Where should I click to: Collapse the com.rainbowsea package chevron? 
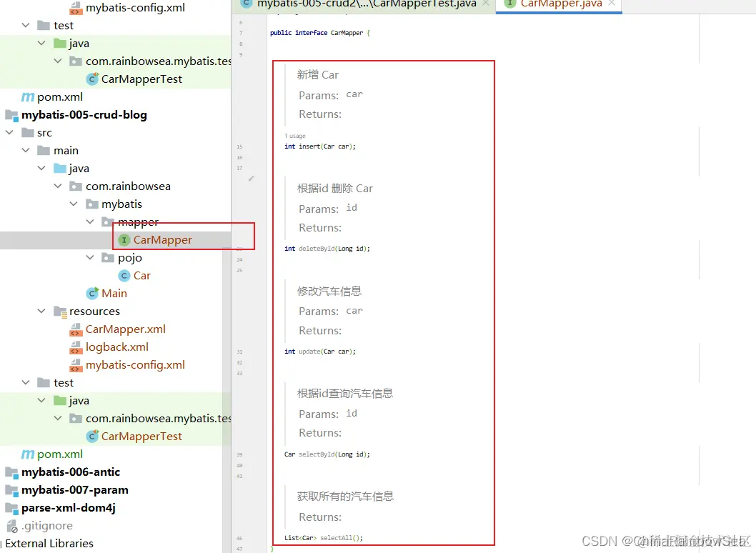58,186
